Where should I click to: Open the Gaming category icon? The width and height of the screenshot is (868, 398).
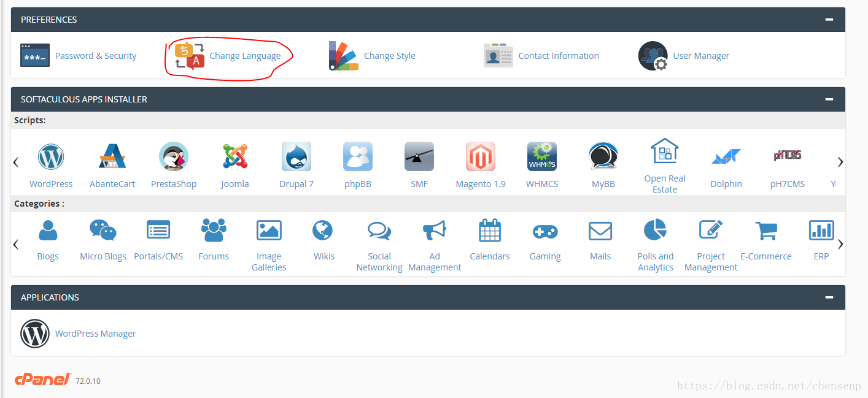(545, 231)
